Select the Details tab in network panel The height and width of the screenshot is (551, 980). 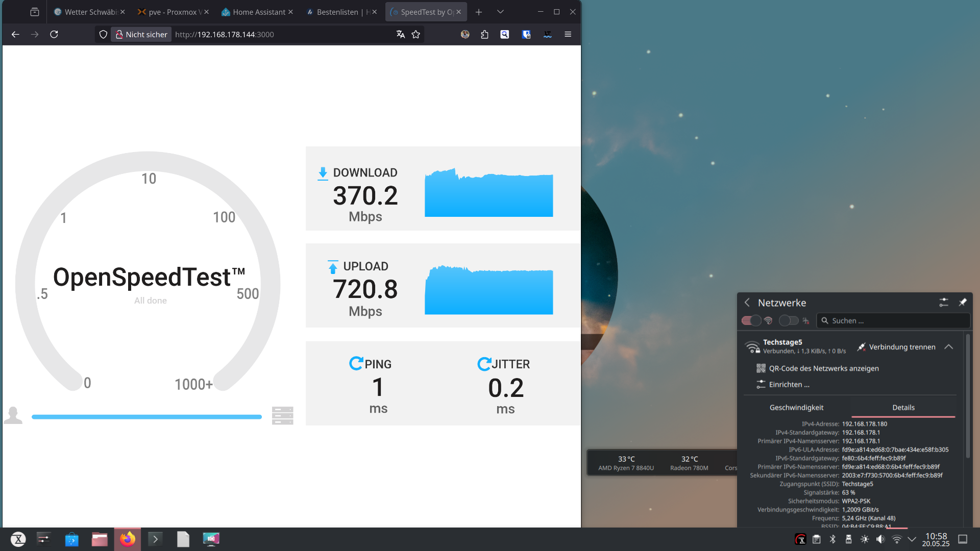point(903,408)
